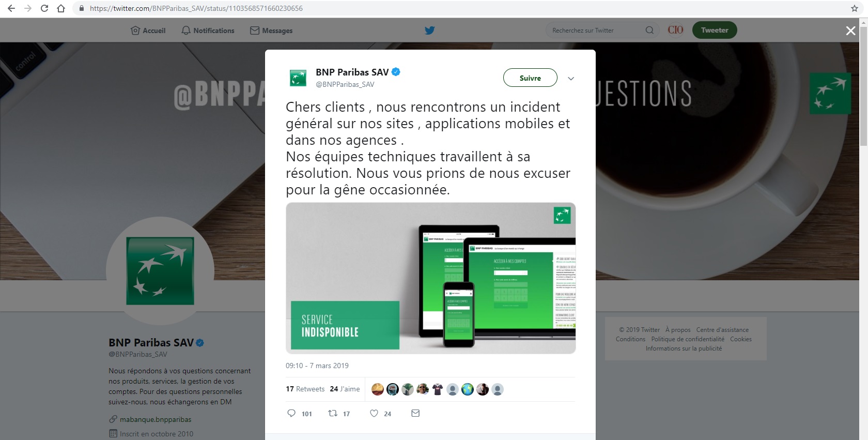Click the reply icon showing 101
Screen dimensions: 868x440
pos(291,413)
